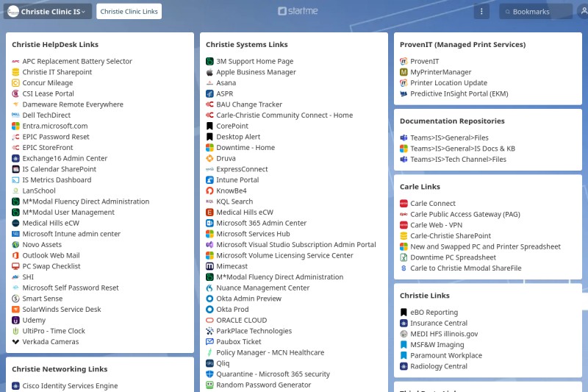
Task: Open EPIC StoreFront link
Action: [x=48, y=148]
